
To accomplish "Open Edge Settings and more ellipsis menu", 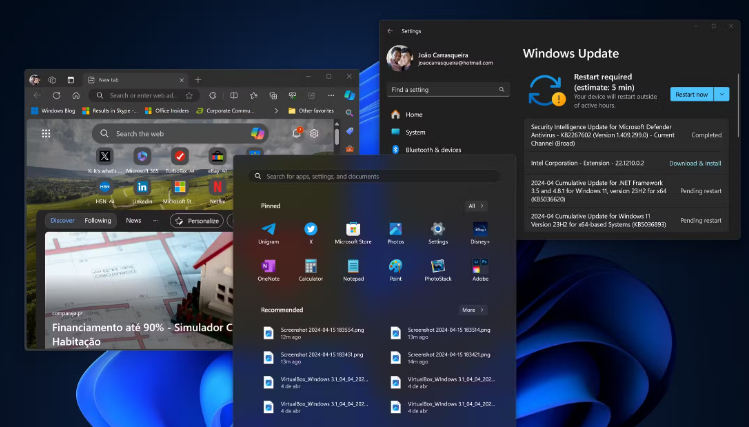I will pyautogui.click(x=331, y=96).
